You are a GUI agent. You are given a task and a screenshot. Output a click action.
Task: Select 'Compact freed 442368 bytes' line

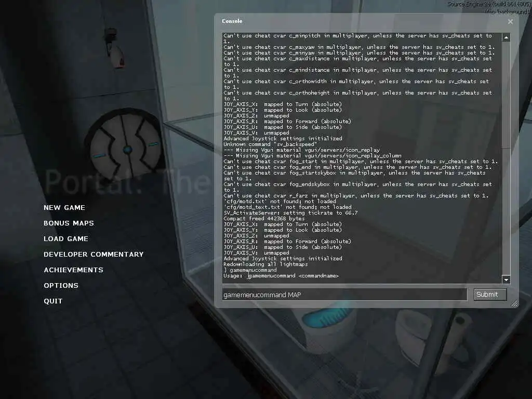tap(264, 219)
